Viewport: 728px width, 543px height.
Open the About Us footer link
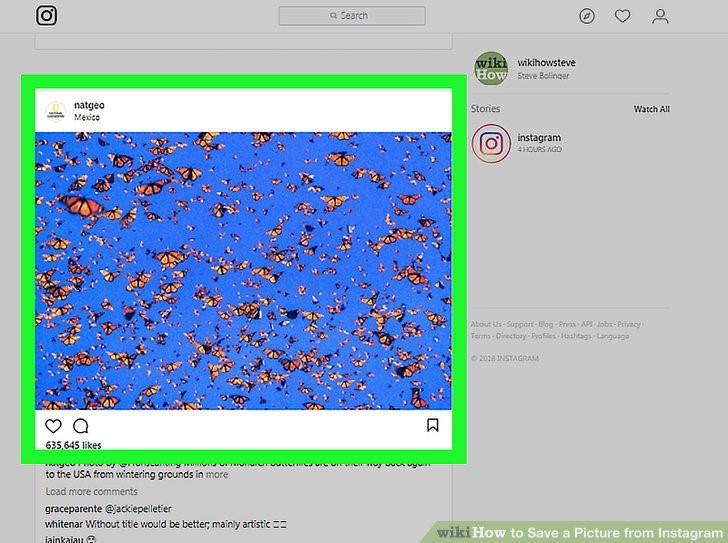click(x=486, y=324)
